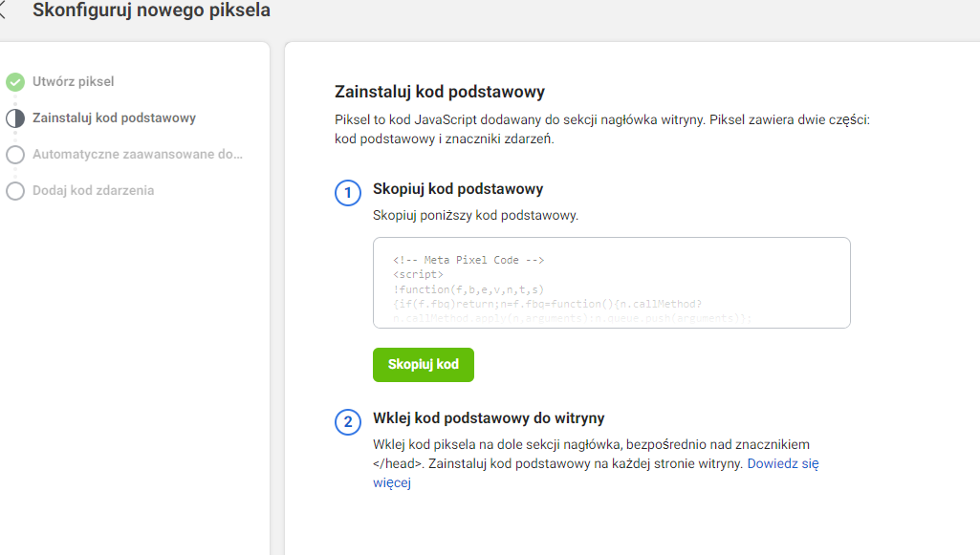Open the Automatyczne zaawansowane do… step
This screenshot has width=980, height=555.
(138, 155)
